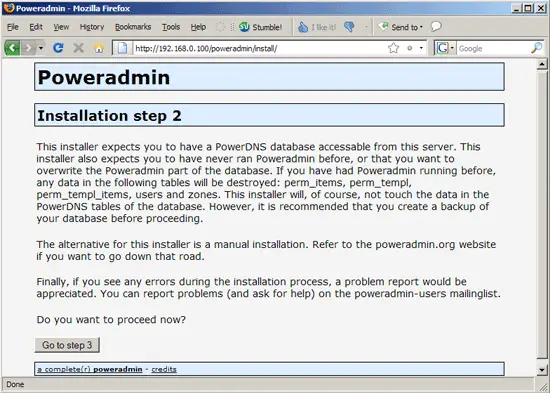Open the home page via the house icon
This screenshot has height=393, width=550.
pyautogui.click(x=99, y=48)
